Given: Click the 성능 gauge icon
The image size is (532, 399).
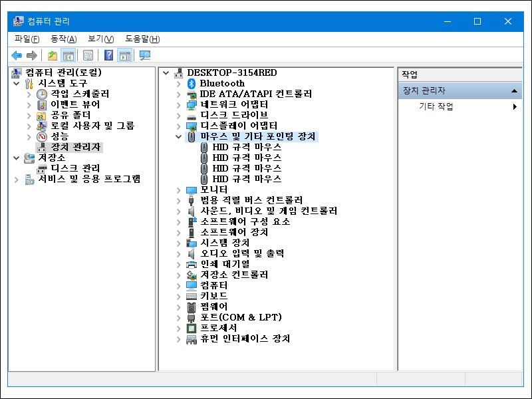Looking at the screenshot, I should pyautogui.click(x=42, y=137).
